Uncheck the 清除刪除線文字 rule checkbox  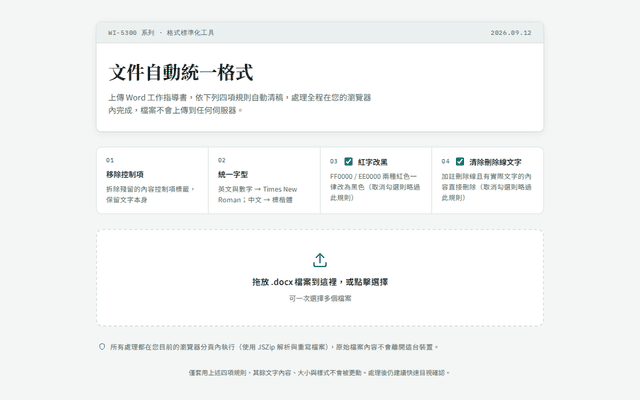pyautogui.click(x=460, y=162)
